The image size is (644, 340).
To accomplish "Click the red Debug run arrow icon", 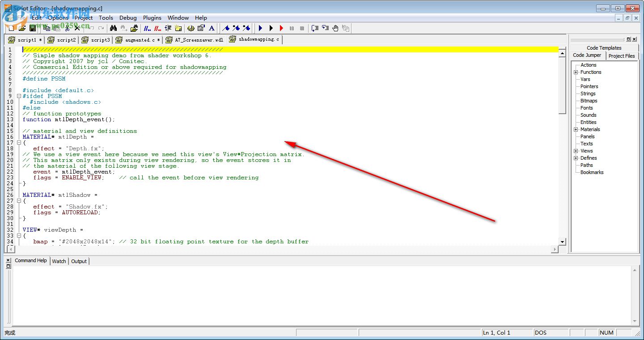I will [281, 28].
